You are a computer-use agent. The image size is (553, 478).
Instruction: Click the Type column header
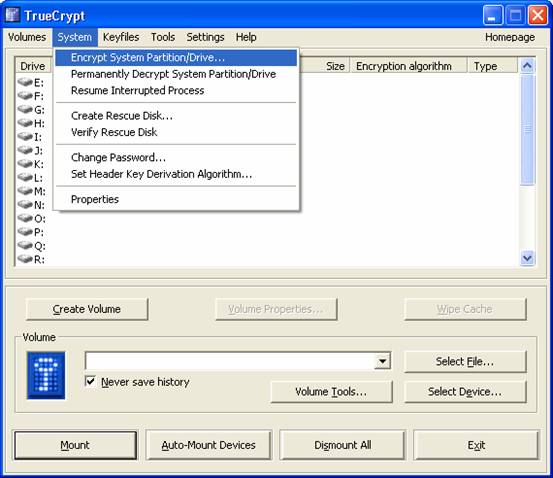(x=493, y=66)
